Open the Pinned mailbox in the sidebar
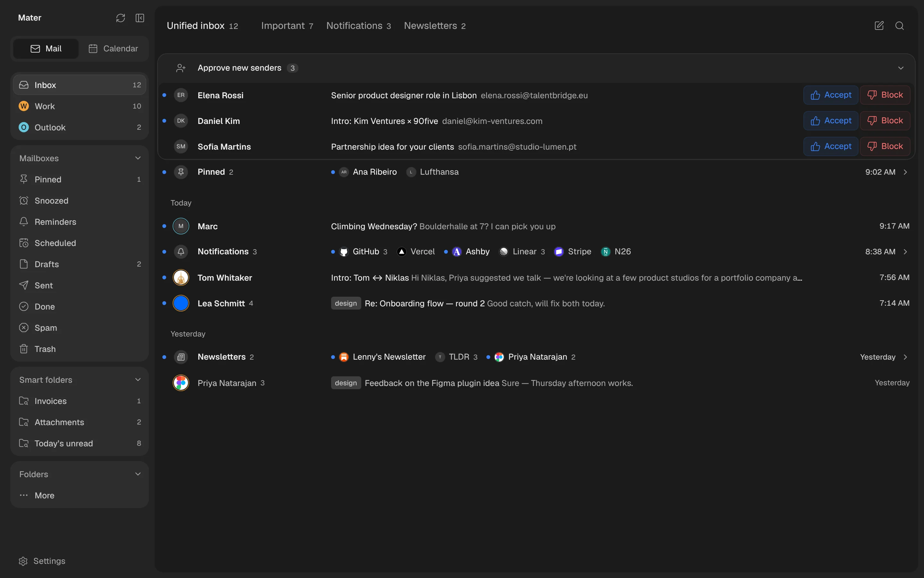This screenshot has width=924, height=578. 80,179
